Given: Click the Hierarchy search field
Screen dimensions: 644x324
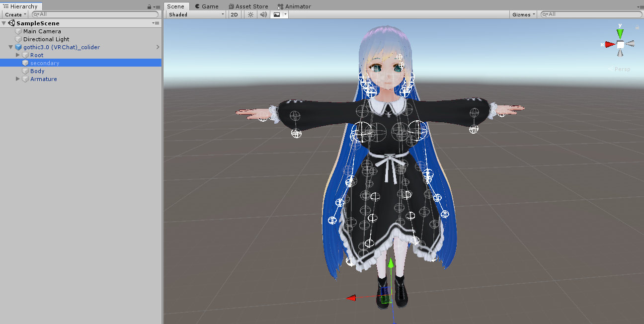Looking at the screenshot, I should (95, 14).
